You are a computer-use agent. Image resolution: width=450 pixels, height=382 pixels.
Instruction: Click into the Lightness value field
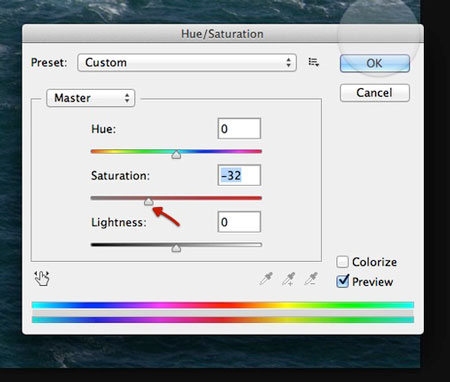pyautogui.click(x=239, y=222)
